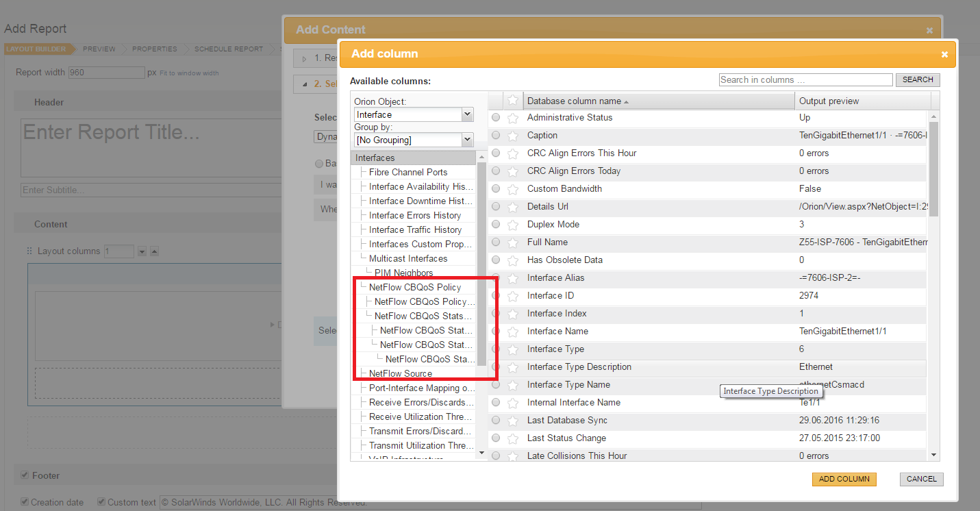
Task: Click the star header to sort favorites
Action: click(x=513, y=100)
